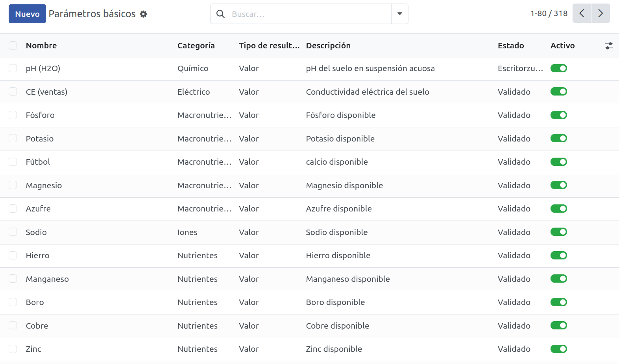Image resolution: width=619 pixels, height=364 pixels.
Task: Open the settings gear next to Parámetros básicos
Action: [x=143, y=14]
